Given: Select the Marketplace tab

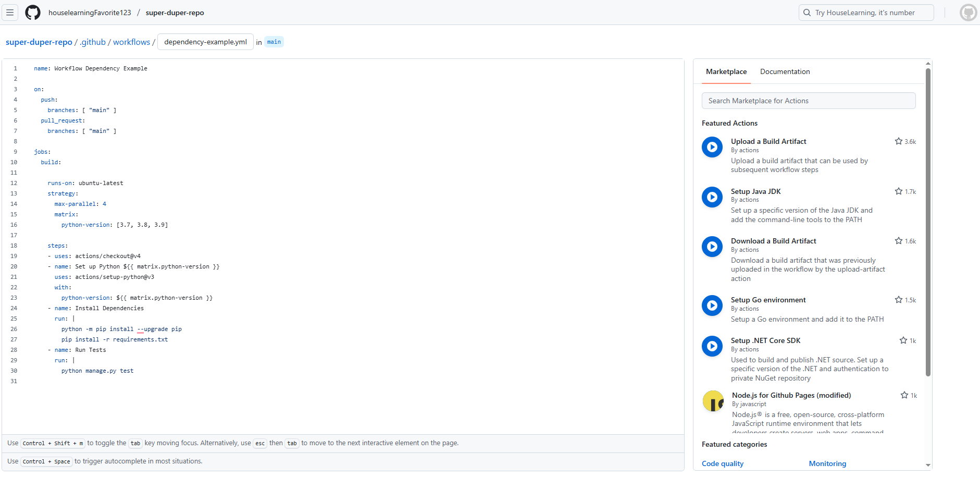Looking at the screenshot, I should 726,72.
